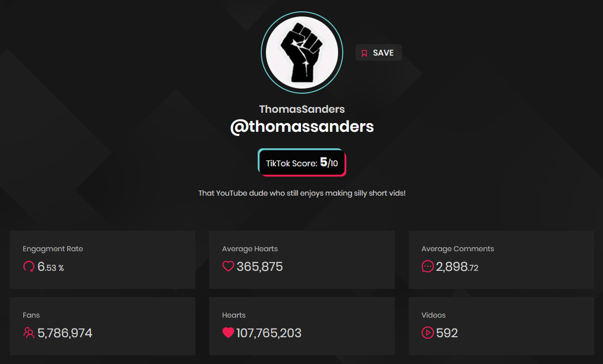
Task: Click the comment bubble icon for Average Comments
Action: [427, 266]
